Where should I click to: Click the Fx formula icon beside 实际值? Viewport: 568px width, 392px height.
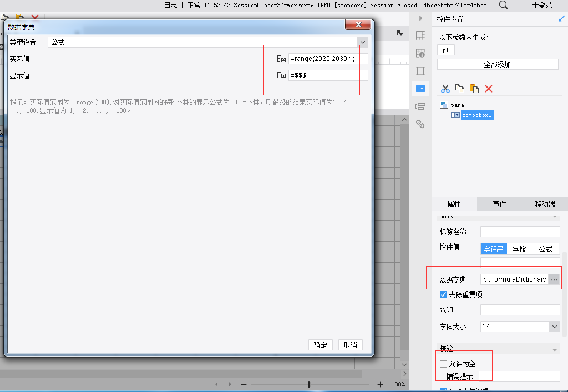(281, 59)
